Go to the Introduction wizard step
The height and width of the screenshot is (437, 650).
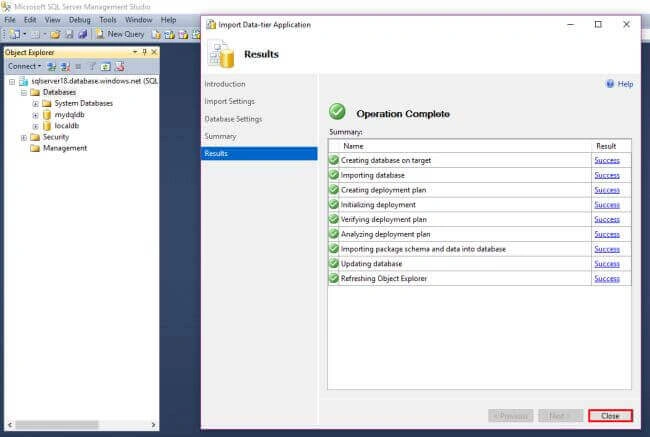[225, 84]
